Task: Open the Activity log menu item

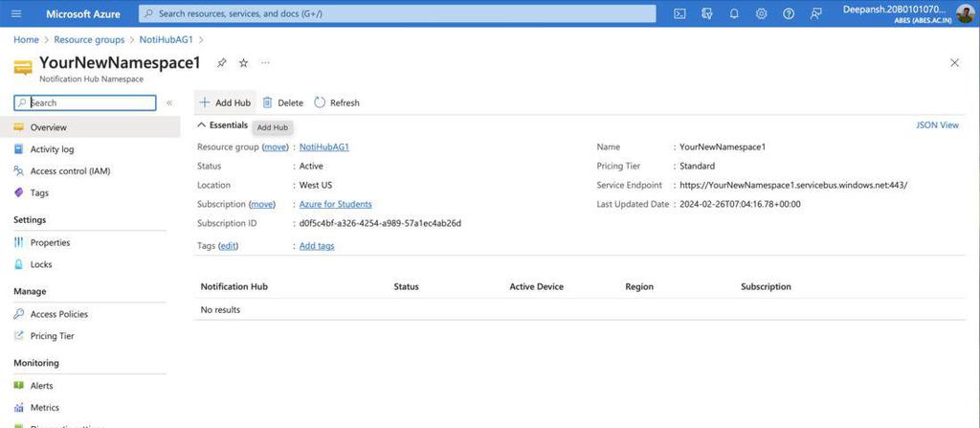Action: tap(90, 149)
